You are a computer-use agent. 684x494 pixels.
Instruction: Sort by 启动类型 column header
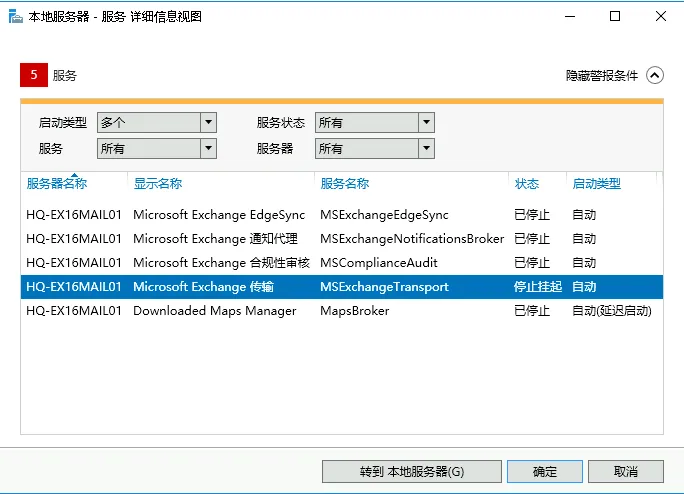pos(596,183)
